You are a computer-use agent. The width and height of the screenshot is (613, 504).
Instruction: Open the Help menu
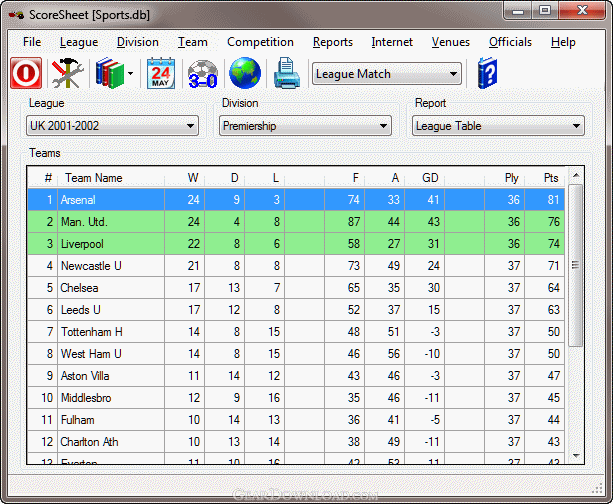point(563,42)
